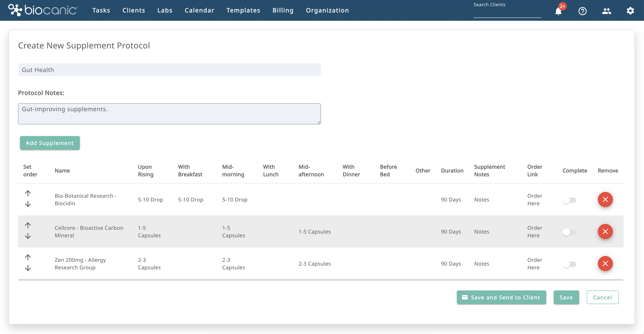Open the notifications bell
Screen dimensions: 644x334
coord(558,11)
